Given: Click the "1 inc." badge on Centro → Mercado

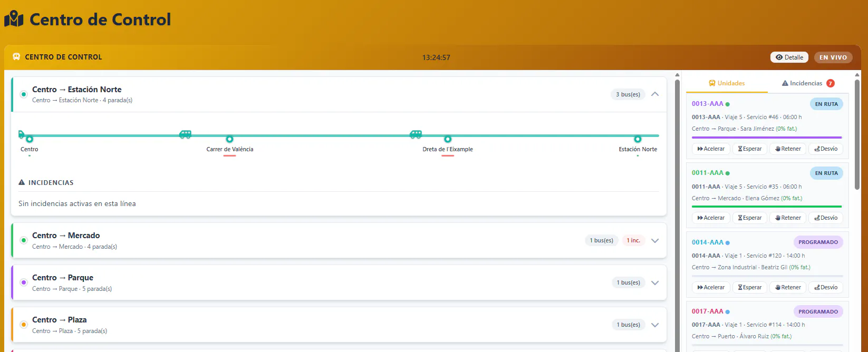Looking at the screenshot, I should (633, 240).
